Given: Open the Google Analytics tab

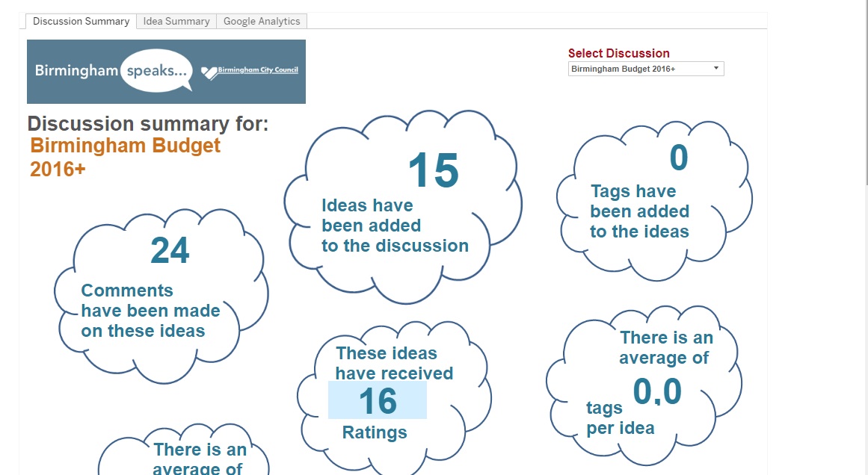Looking at the screenshot, I should tap(261, 21).
